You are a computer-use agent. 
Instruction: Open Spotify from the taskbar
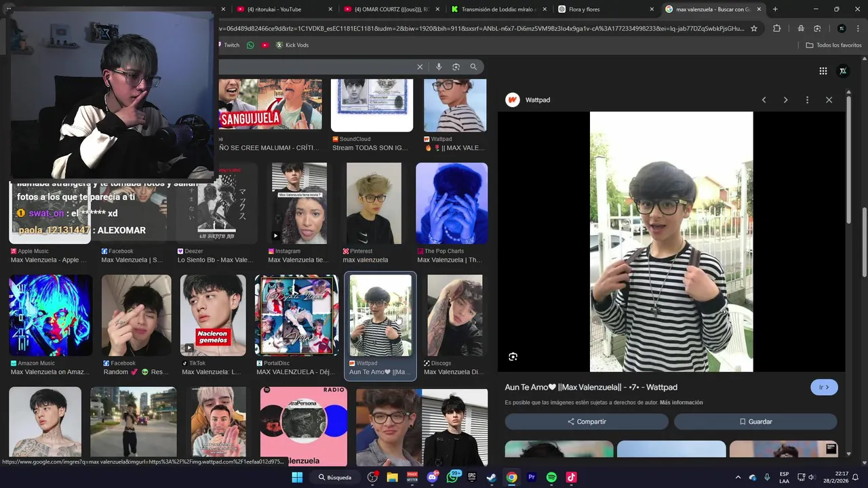point(551,477)
